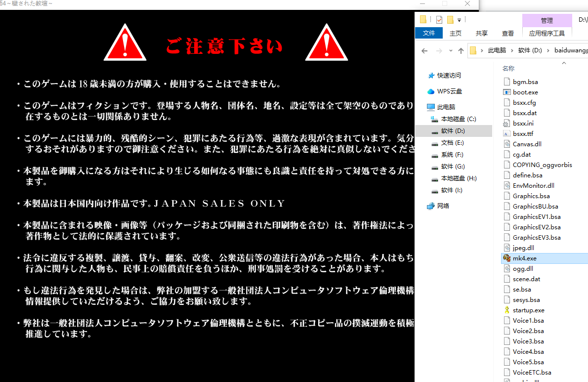The height and width of the screenshot is (382, 588).
Task: Click the 快速访问 star icon
Action: pos(431,76)
